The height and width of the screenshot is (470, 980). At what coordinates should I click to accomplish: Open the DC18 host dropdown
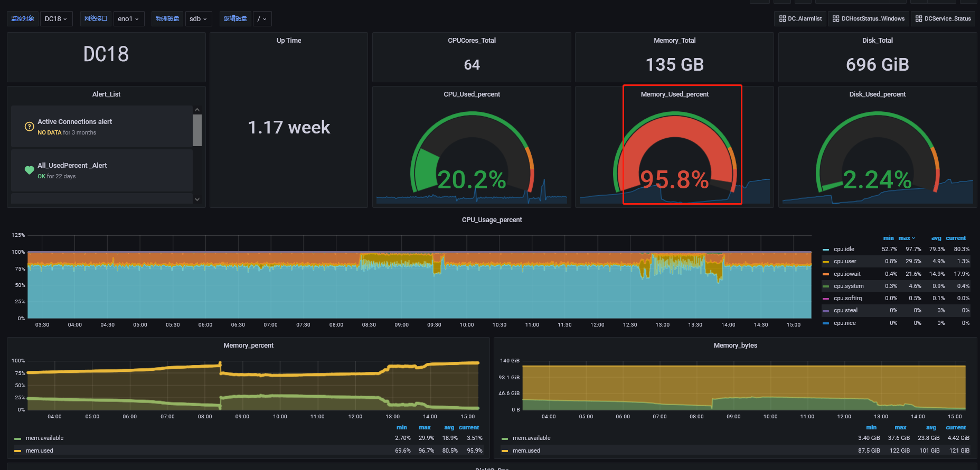pyautogui.click(x=55, y=19)
